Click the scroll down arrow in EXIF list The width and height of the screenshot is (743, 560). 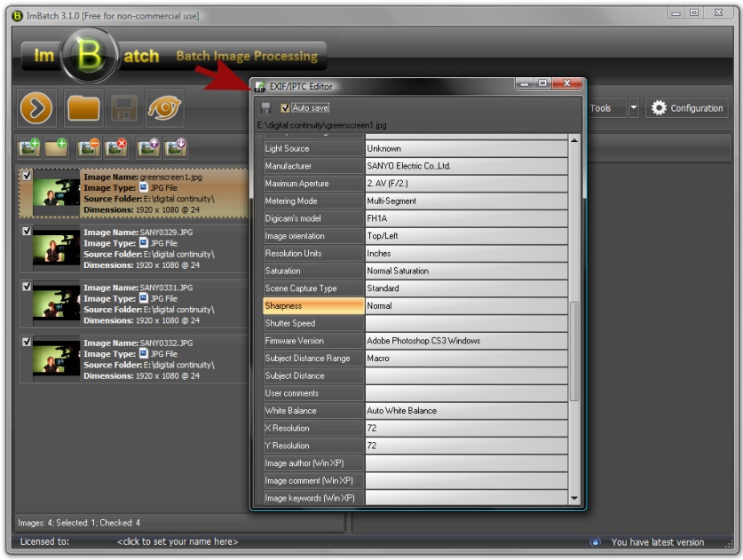(574, 499)
